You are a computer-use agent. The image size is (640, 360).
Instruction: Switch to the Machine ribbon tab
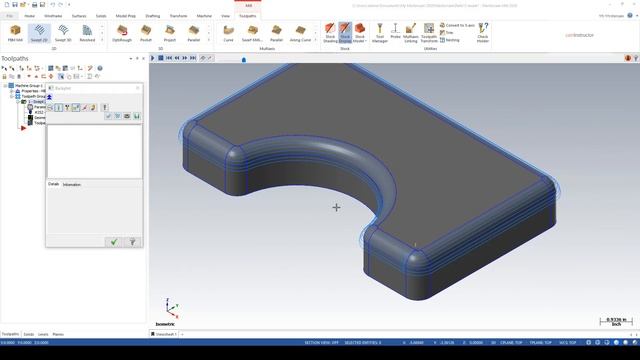(x=204, y=16)
